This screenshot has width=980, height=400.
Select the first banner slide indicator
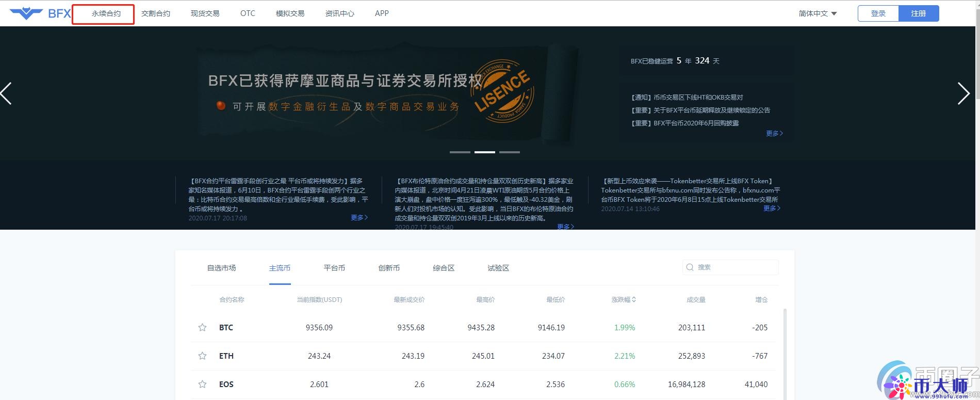(x=460, y=152)
